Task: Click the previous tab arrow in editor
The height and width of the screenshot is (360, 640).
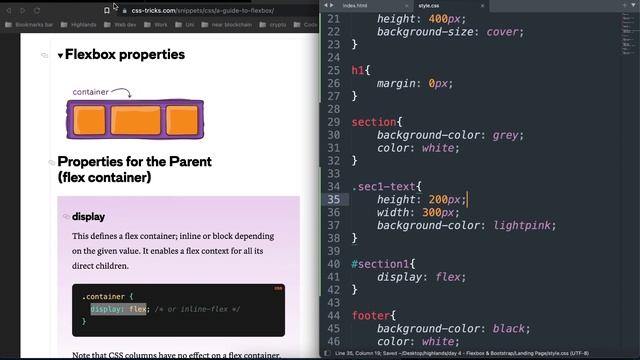Action: point(325,5)
